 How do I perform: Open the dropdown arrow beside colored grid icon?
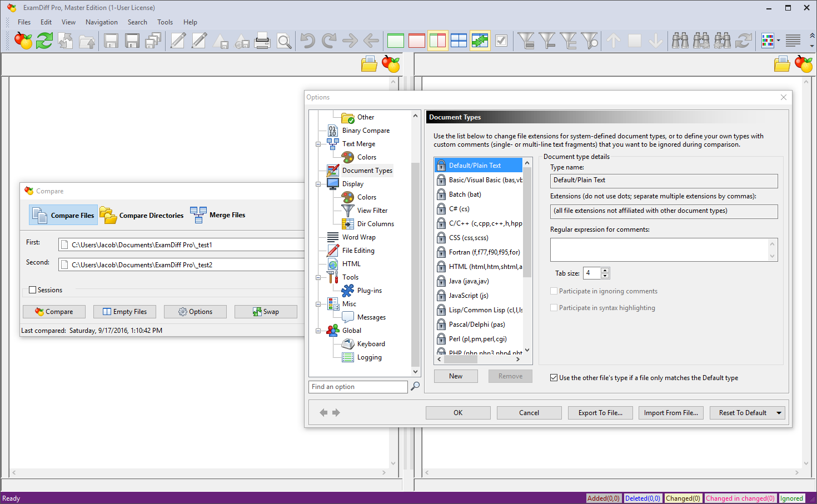tap(779, 41)
